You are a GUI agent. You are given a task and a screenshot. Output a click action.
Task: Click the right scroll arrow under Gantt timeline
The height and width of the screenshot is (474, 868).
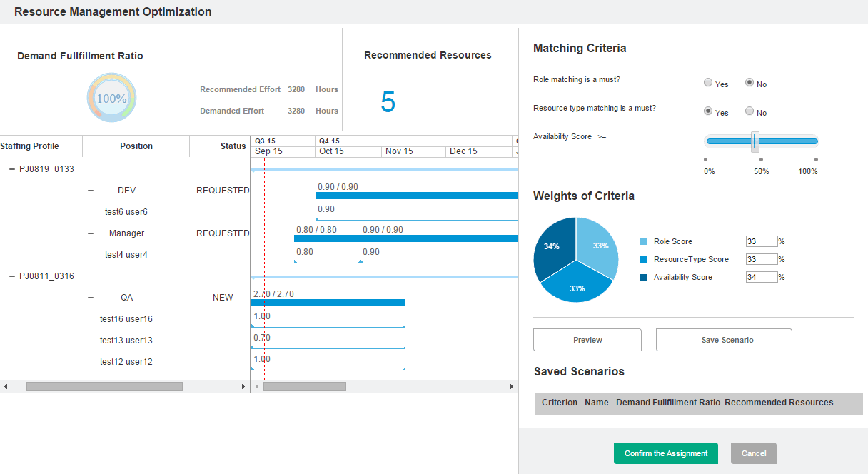pyautogui.click(x=511, y=386)
